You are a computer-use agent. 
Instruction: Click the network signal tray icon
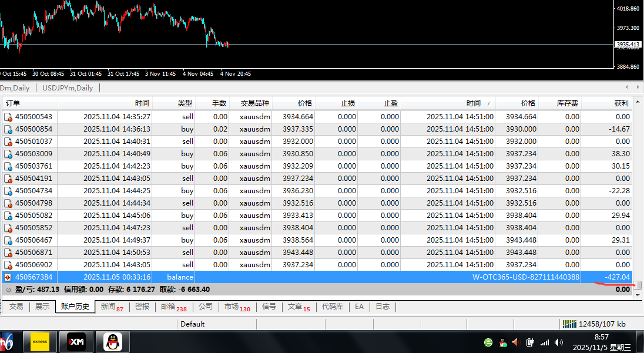545,342
